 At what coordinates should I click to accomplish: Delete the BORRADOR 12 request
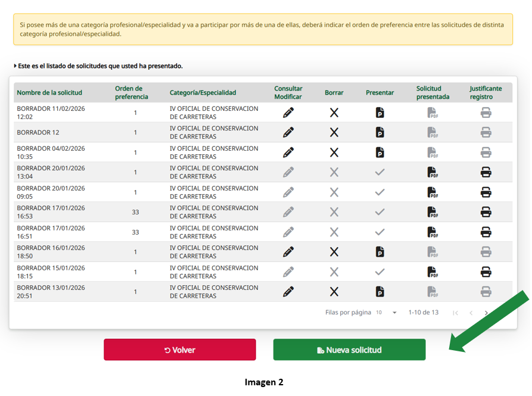coord(334,132)
